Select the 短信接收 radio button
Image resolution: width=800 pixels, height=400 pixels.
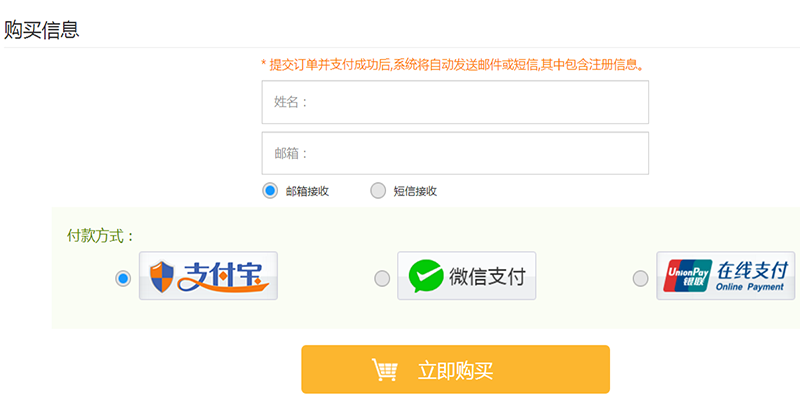click(x=378, y=191)
